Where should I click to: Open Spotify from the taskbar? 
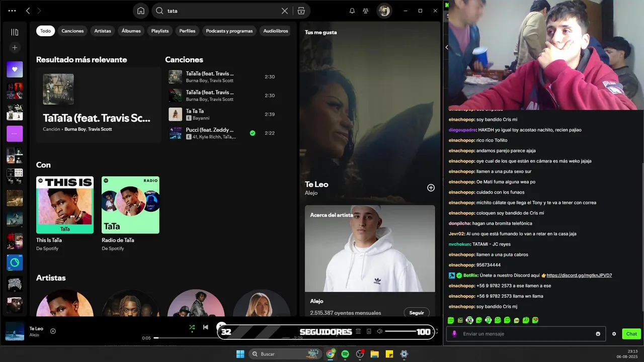[345, 354]
